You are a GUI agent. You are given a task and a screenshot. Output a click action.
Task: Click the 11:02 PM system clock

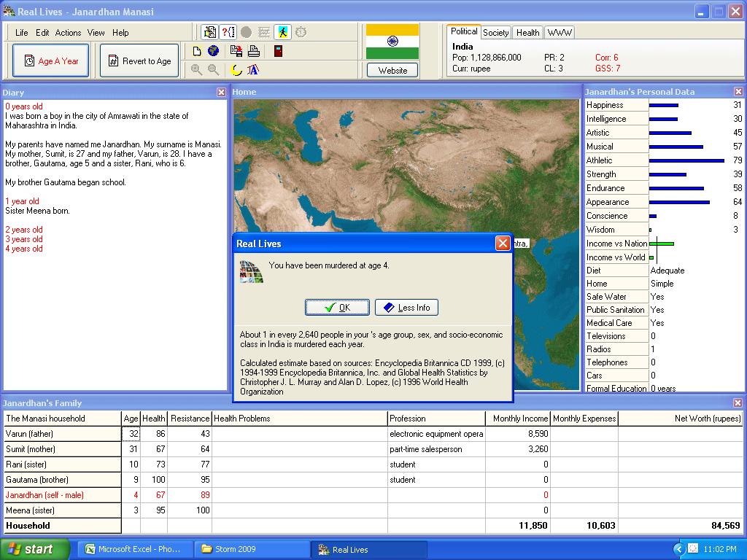tap(720, 549)
